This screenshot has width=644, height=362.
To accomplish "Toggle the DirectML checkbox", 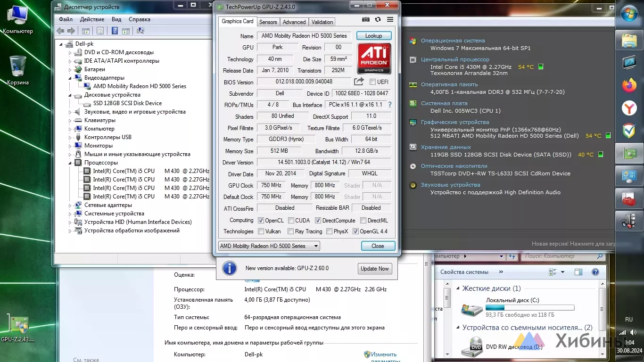I will [x=363, y=220].
